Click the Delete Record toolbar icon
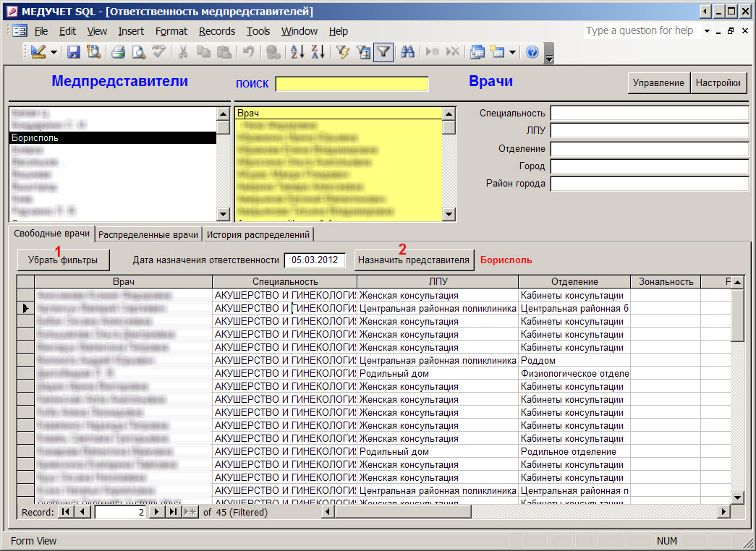 [453, 51]
